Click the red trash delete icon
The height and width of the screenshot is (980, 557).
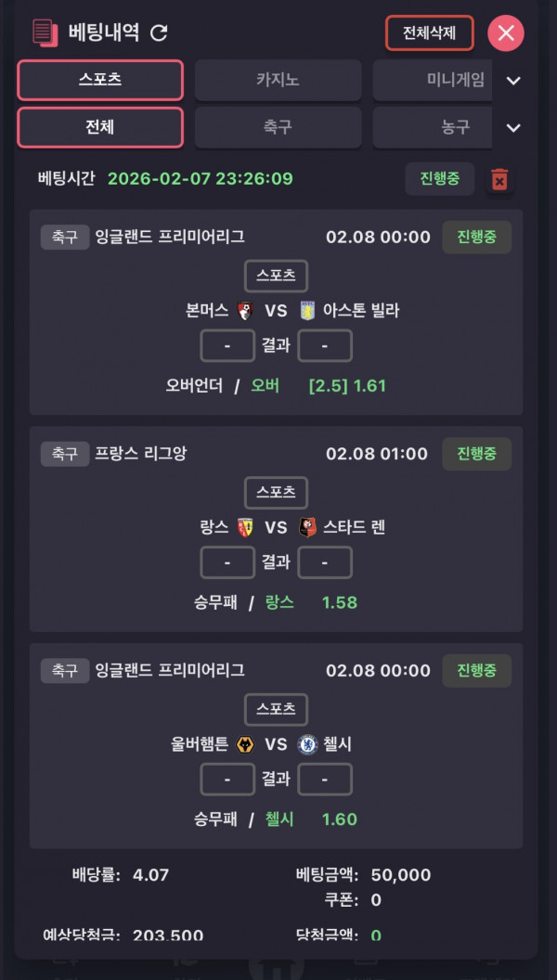pos(499,179)
